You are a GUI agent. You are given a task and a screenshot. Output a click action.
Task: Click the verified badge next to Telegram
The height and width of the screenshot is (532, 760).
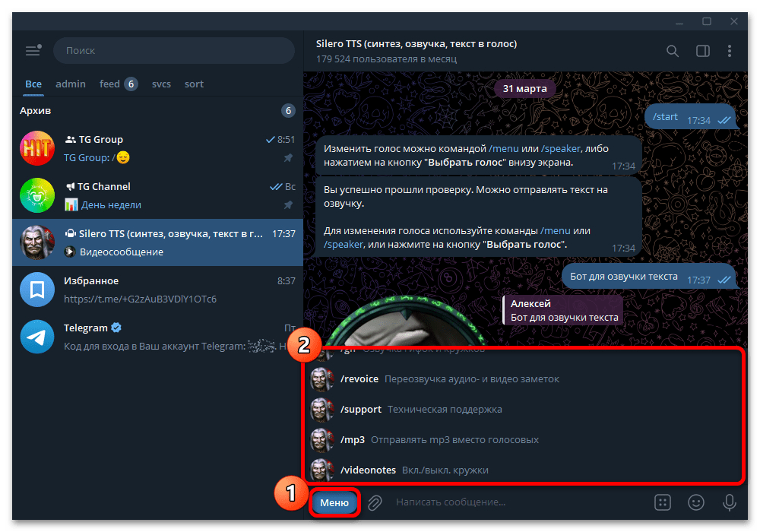[x=116, y=328]
